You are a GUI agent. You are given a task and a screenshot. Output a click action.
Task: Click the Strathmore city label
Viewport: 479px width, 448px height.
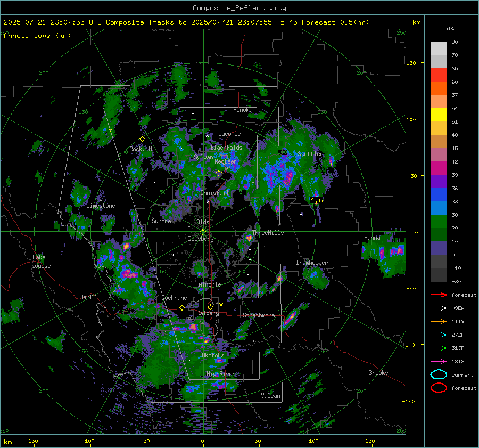tap(259, 315)
